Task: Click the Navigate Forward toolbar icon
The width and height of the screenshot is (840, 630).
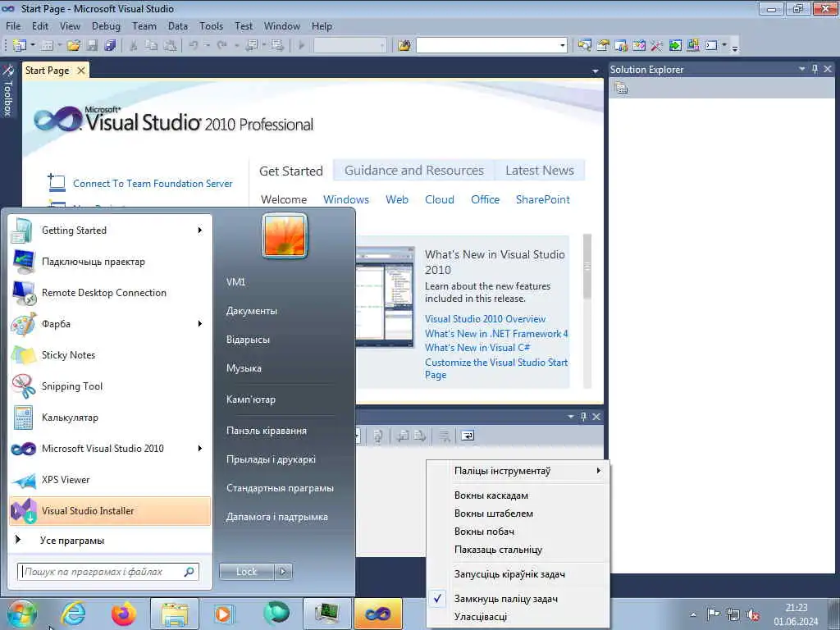Action: click(277, 46)
